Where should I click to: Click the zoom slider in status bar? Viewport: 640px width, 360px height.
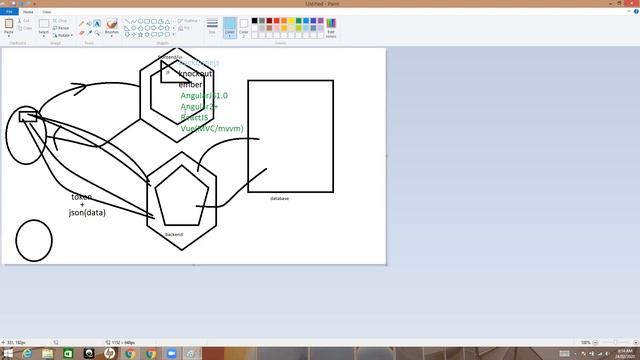(616, 342)
